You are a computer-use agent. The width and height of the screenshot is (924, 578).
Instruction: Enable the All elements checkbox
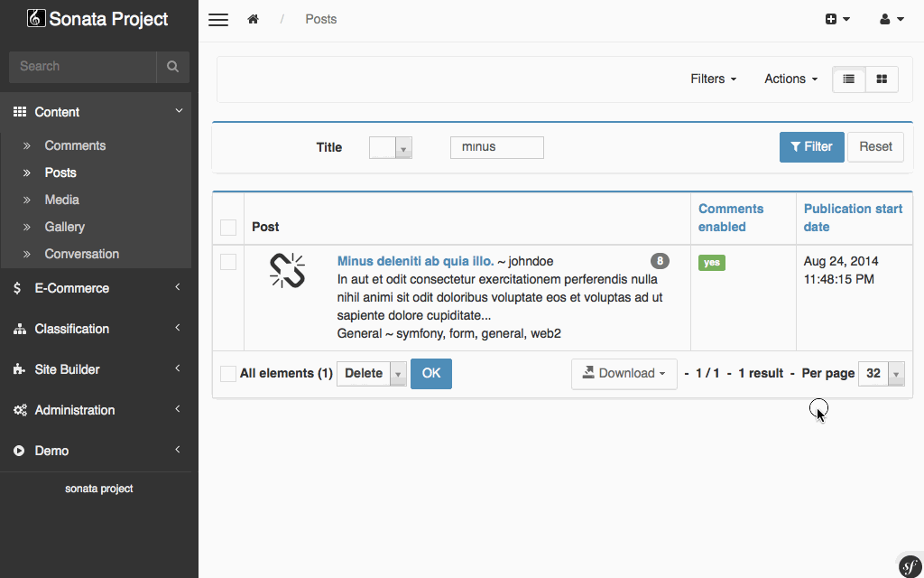[228, 374]
